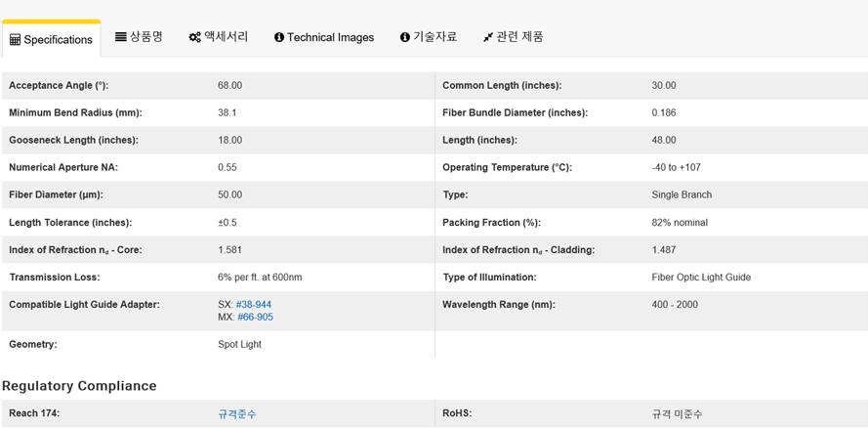Viewport: 868px width, 429px height.
Task: Select the Specifications tab label
Action: point(58,40)
